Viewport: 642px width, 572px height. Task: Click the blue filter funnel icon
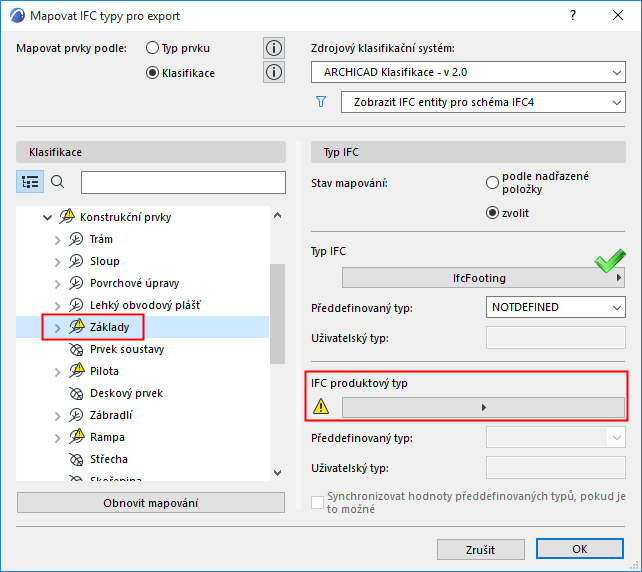tap(321, 102)
